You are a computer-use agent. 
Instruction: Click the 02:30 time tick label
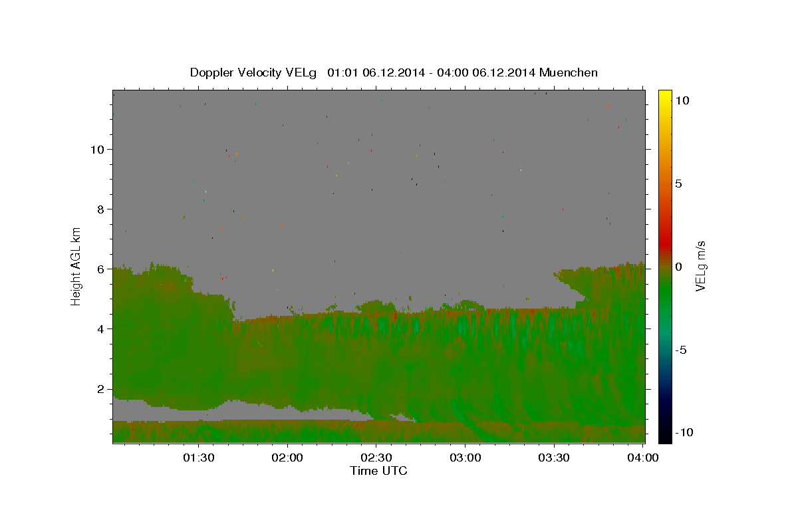376,458
